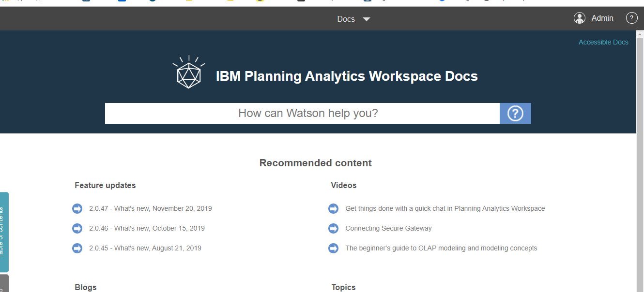Click arrow icon beside Connecting Secure Gateway
The image size is (644, 292).
click(333, 228)
